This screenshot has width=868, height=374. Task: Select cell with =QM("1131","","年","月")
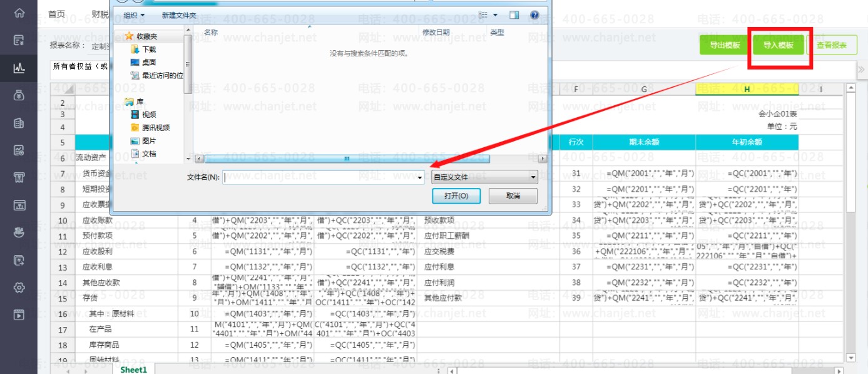pyautogui.click(x=262, y=251)
